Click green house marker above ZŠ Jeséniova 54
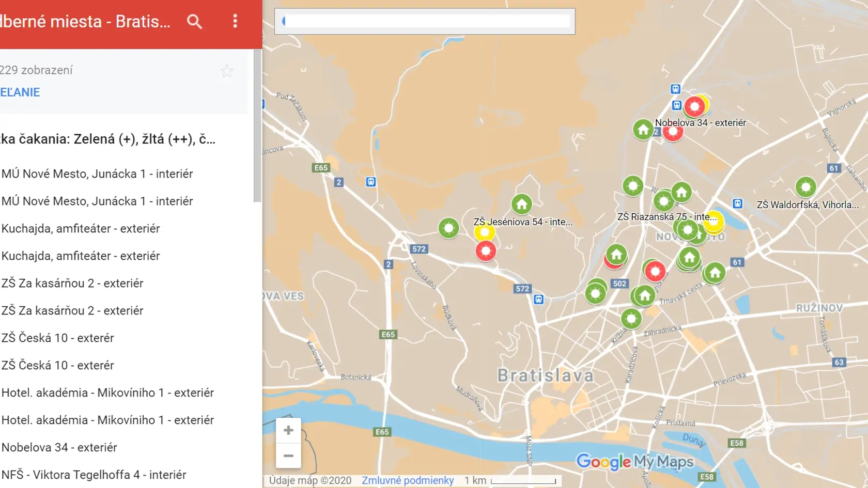Image resolution: width=868 pixels, height=488 pixels. (522, 204)
